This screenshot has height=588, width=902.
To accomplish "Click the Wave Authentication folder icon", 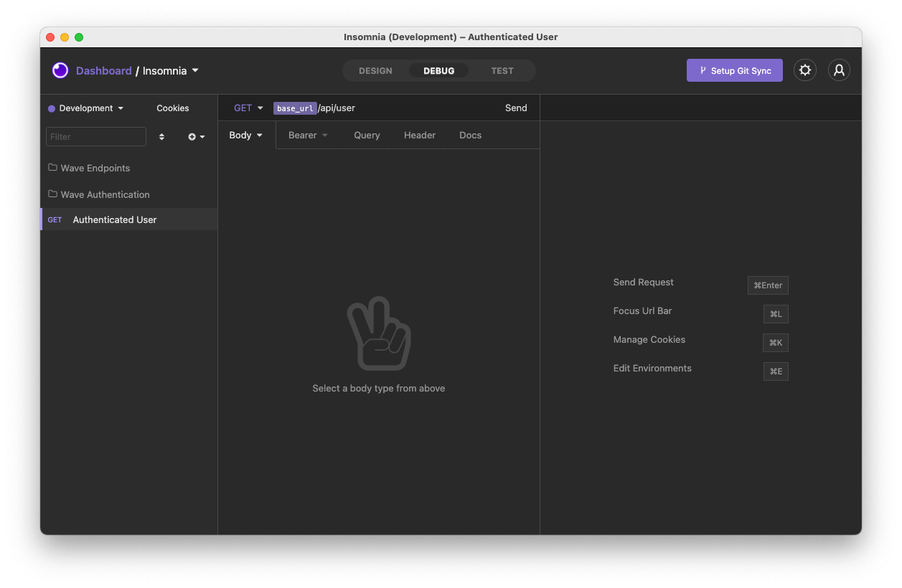I will (52, 194).
